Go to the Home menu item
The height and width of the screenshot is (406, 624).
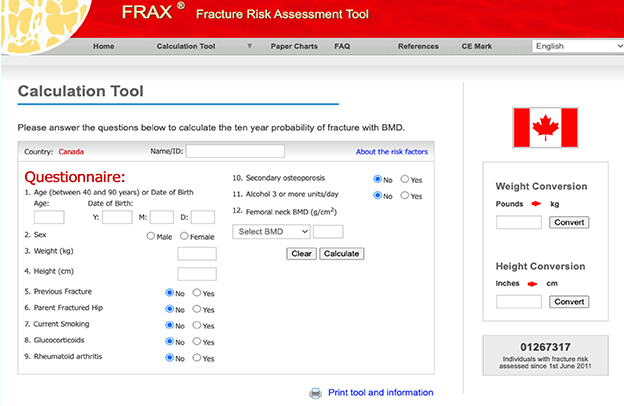point(103,46)
